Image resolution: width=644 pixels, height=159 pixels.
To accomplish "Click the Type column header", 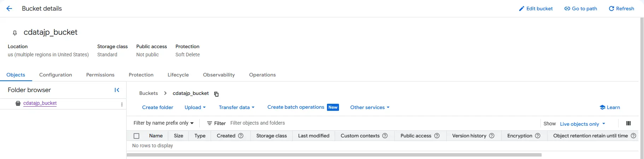I will pos(200,136).
